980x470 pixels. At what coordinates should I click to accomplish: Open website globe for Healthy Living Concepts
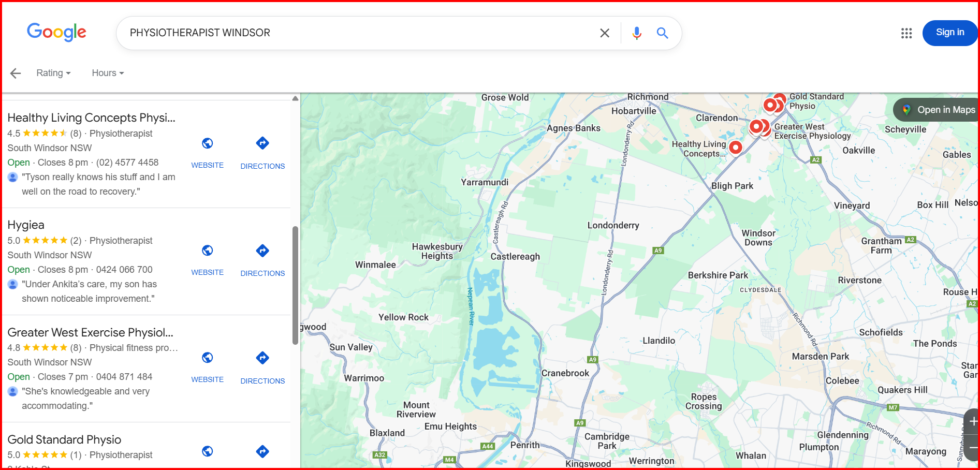[x=208, y=143]
